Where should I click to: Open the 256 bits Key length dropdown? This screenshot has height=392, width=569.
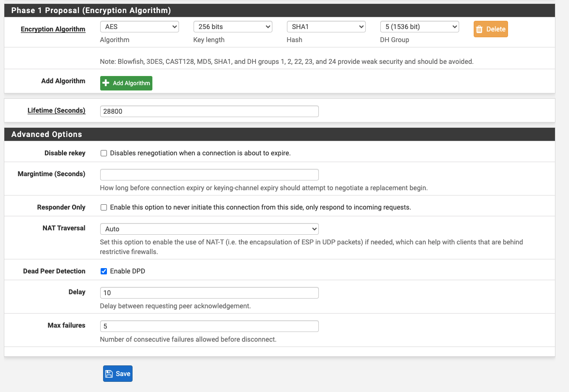click(233, 27)
